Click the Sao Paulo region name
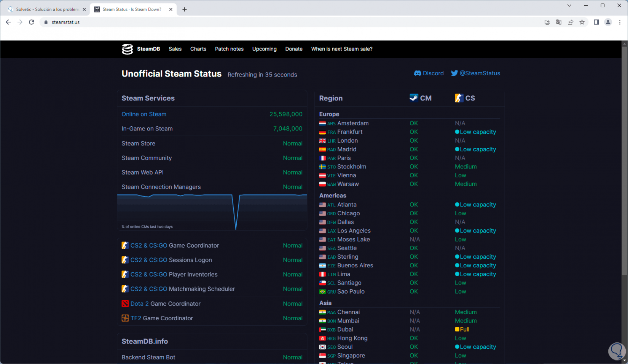Image resolution: width=628 pixels, height=364 pixels. [351, 292]
